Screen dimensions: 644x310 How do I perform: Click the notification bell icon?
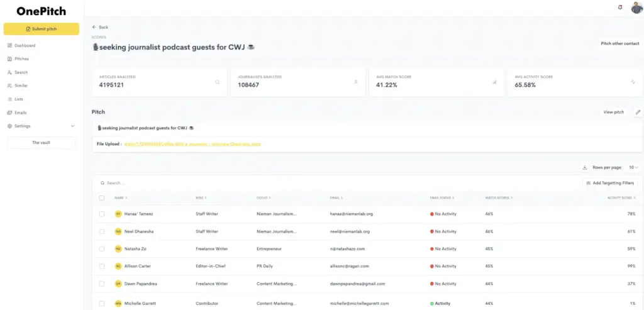pos(620,8)
